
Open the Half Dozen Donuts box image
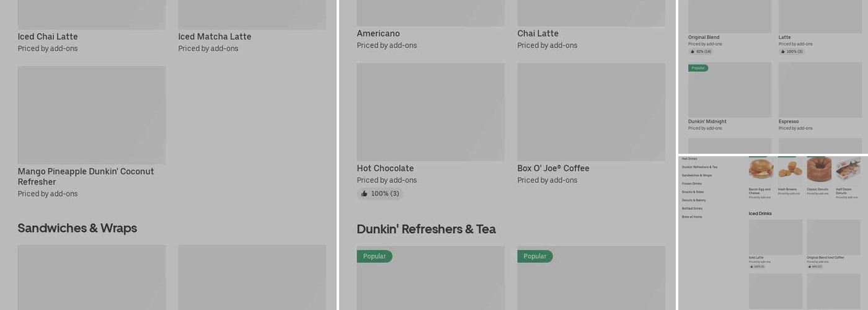click(x=848, y=169)
